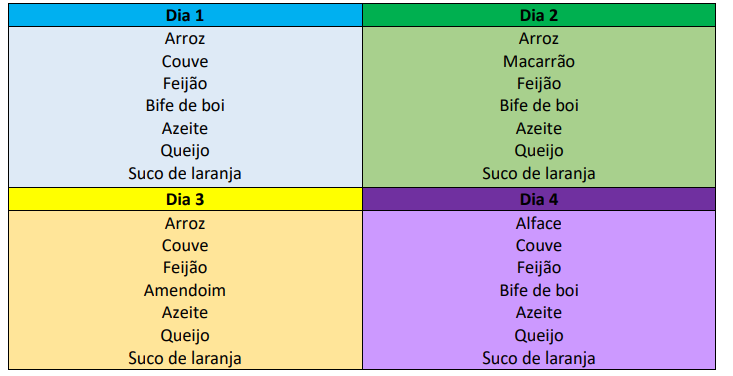Click Amendoim in the Dia 3 list
This screenshot has width=733, height=376.
click(x=185, y=290)
